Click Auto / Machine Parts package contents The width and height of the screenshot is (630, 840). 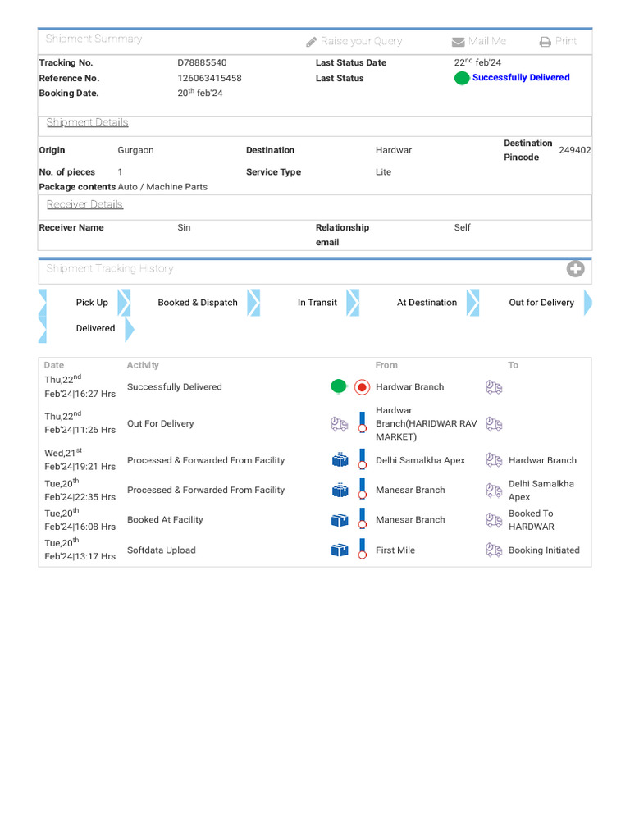[x=162, y=187]
